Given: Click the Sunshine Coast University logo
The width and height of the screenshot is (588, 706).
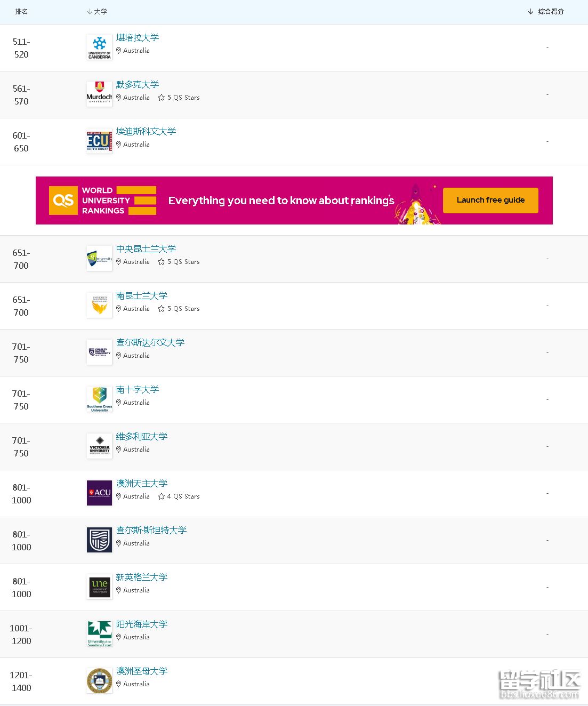Looking at the screenshot, I should point(99,634).
